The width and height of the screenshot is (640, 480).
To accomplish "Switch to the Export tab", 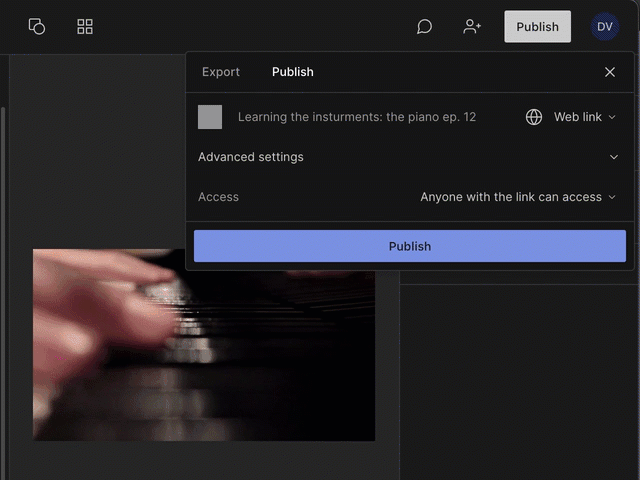I will (x=221, y=72).
